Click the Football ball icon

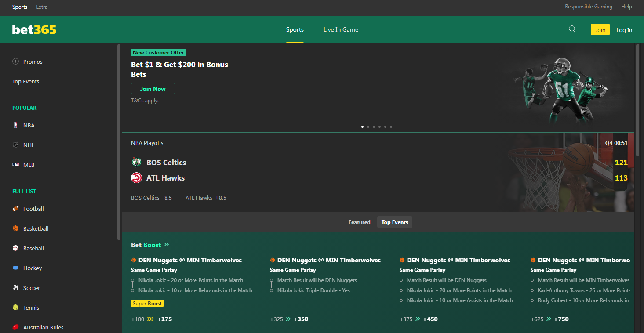point(16,209)
